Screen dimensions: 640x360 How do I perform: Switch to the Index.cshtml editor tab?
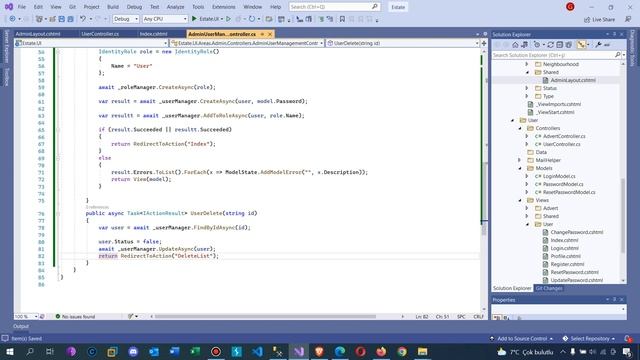click(x=153, y=34)
